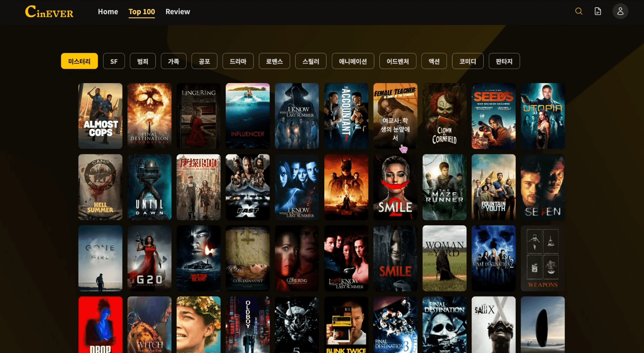Toggle the SF genre filter

[x=114, y=61]
